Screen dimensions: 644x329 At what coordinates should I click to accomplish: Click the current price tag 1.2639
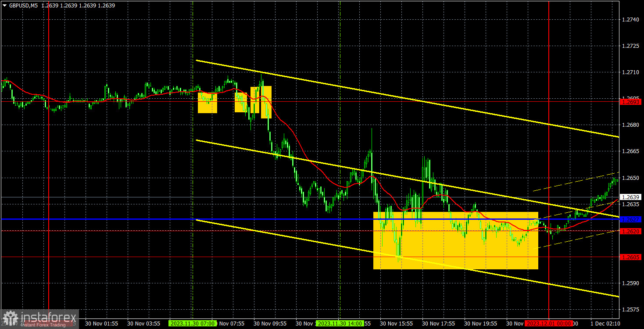point(631,197)
